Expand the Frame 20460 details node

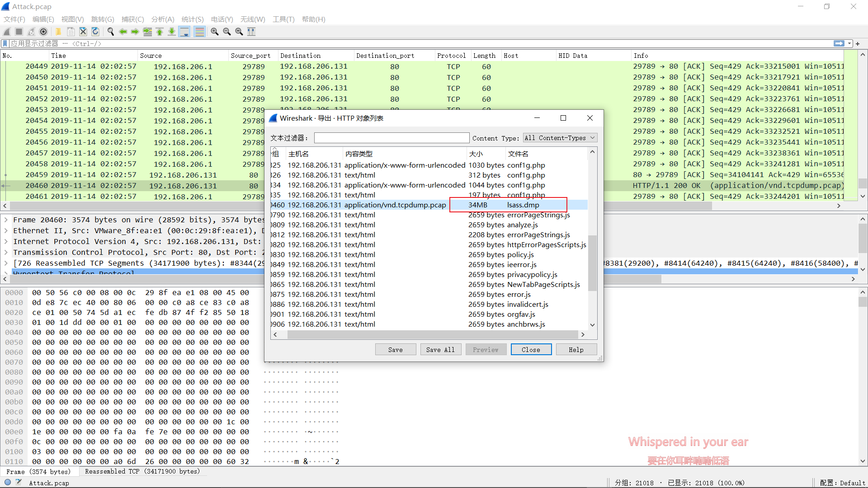pos(6,220)
